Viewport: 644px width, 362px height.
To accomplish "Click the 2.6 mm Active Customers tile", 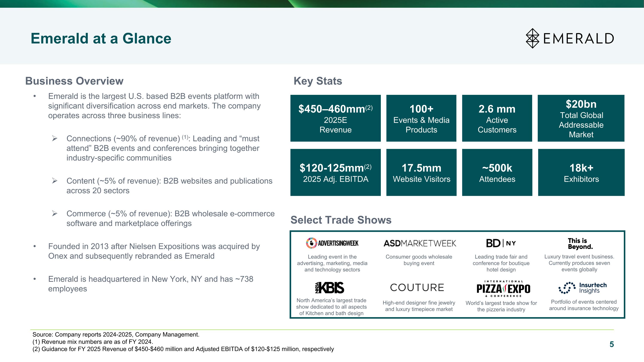I will tap(497, 118).
